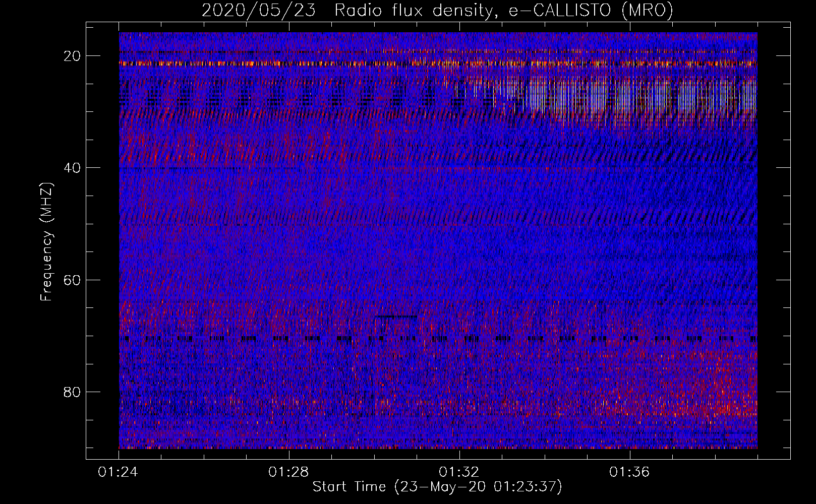Click the 60 MHz frequency tick label
The width and height of the screenshot is (816, 504).
coord(73,280)
